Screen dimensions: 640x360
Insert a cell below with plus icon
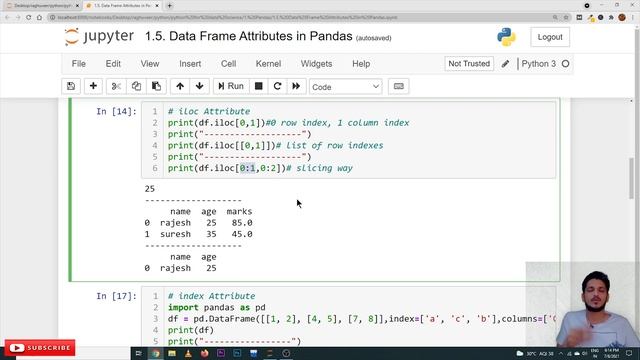[x=93, y=86]
